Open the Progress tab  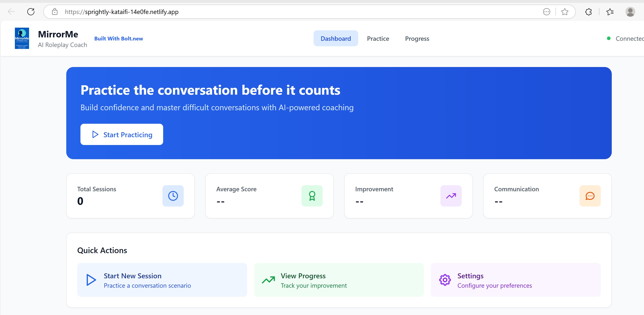pos(417,38)
